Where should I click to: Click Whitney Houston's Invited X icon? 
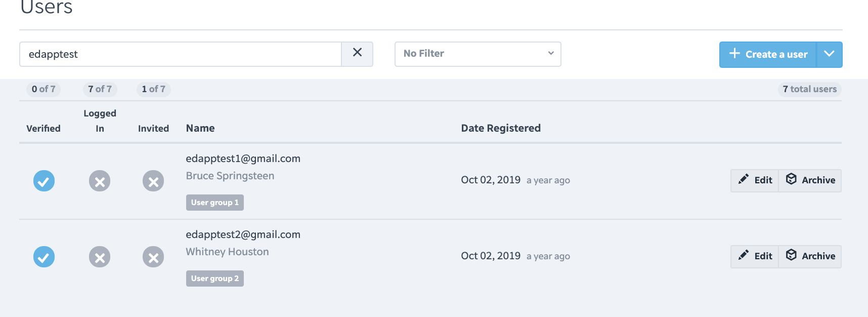pos(153,257)
